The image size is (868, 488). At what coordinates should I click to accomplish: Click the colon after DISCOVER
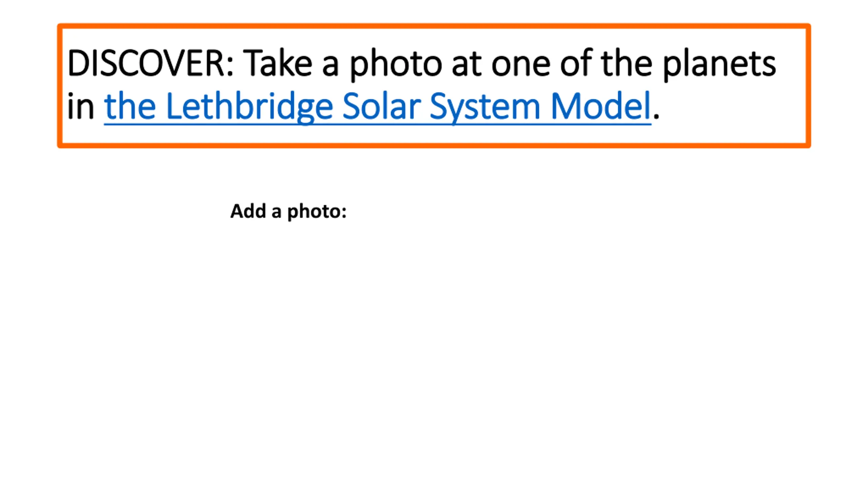230,67
